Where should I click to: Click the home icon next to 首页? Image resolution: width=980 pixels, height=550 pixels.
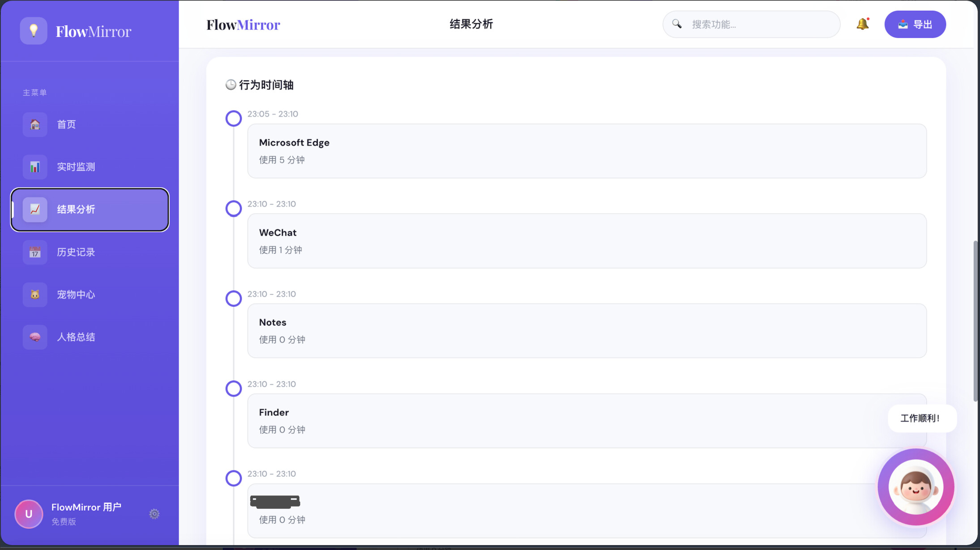tap(35, 124)
